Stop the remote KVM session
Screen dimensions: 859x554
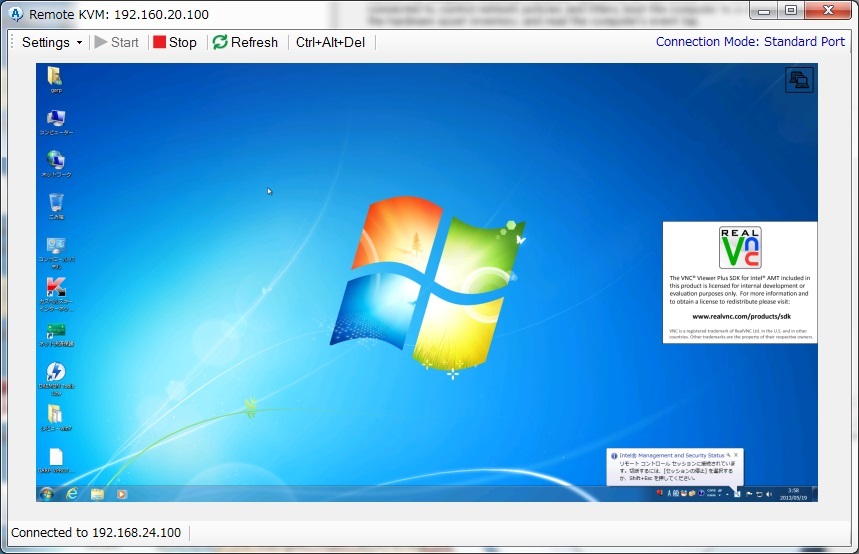pos(175,42)
